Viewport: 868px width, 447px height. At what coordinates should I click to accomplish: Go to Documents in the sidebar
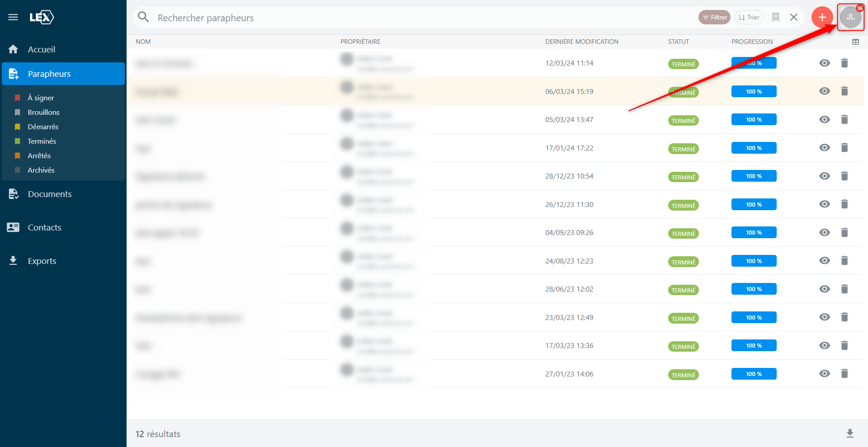tap(49, 194)
